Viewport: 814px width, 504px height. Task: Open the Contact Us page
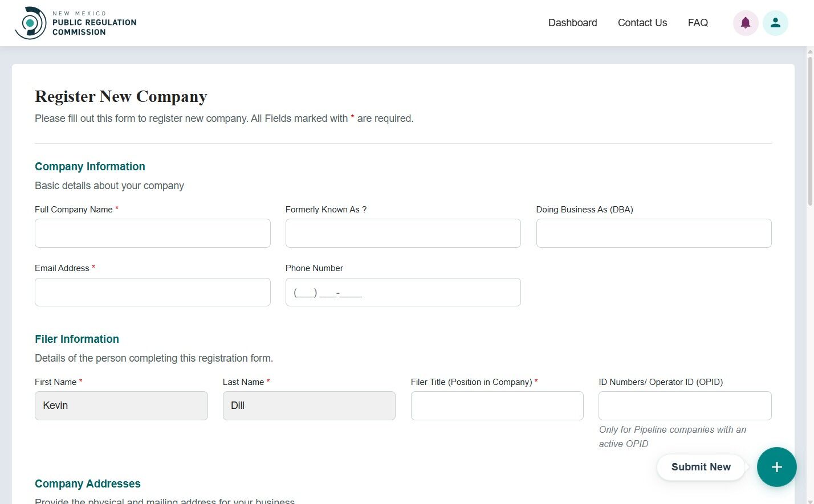642,23
